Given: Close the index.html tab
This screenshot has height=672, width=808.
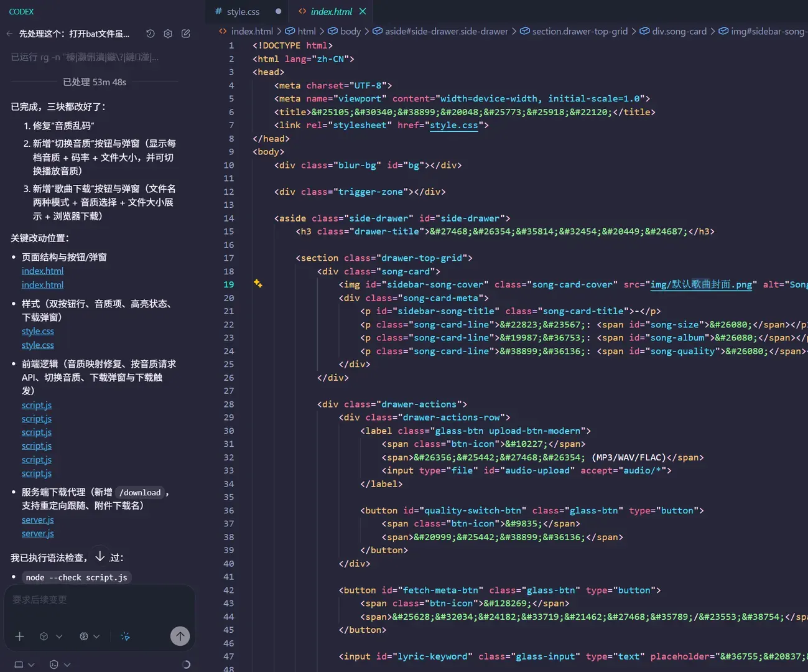Looking at the screenshot, I should [363, 11].
